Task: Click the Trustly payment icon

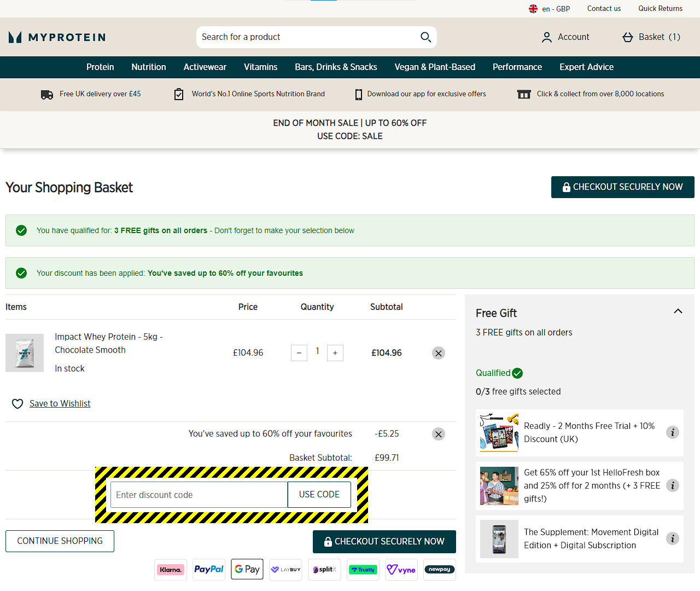Action: 363,570
